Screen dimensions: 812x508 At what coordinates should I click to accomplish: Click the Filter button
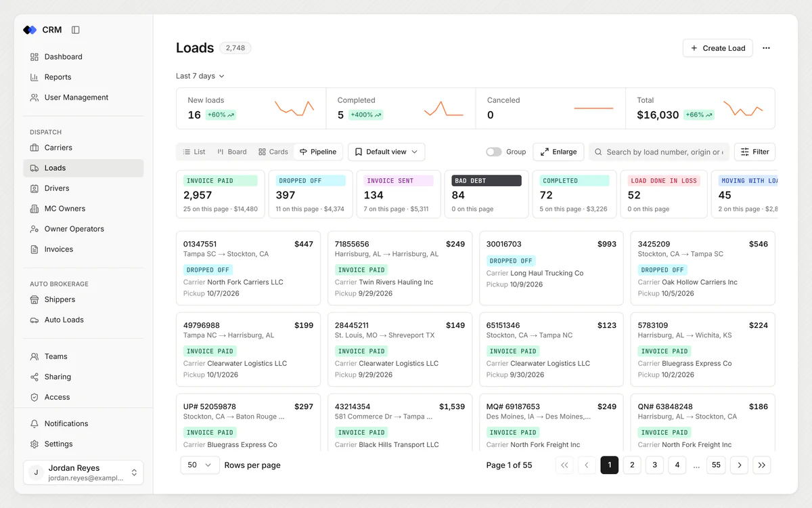(754, 152)
